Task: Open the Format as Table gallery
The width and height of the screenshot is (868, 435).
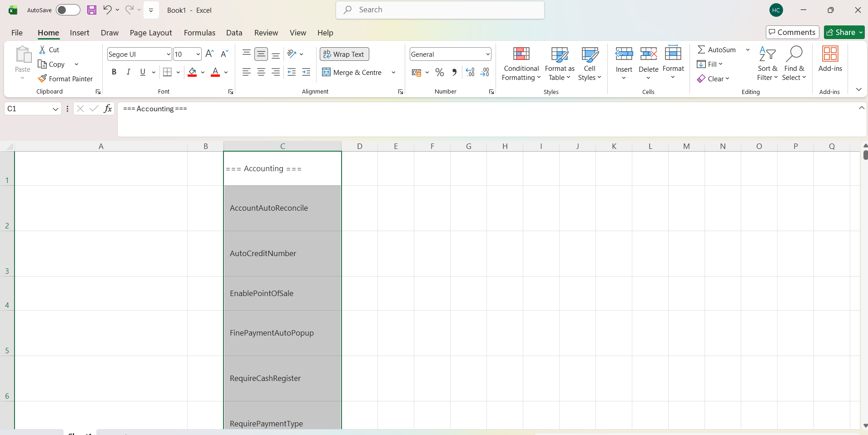Action: pyautogui.click(x=560, y=64)
